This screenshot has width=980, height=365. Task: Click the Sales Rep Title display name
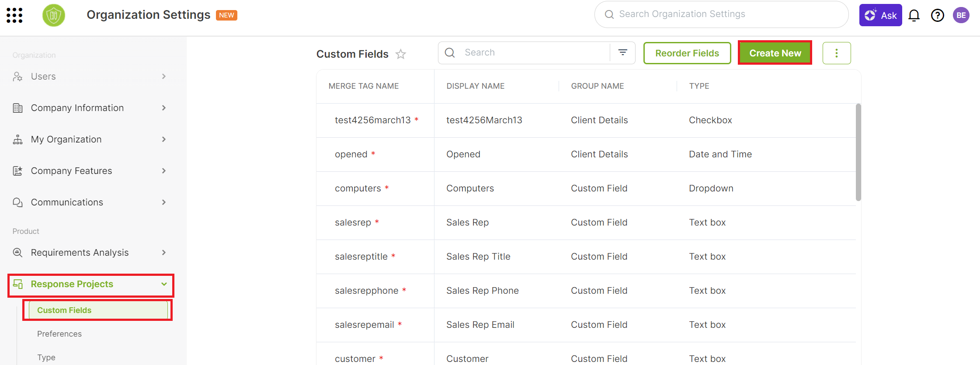478,257
